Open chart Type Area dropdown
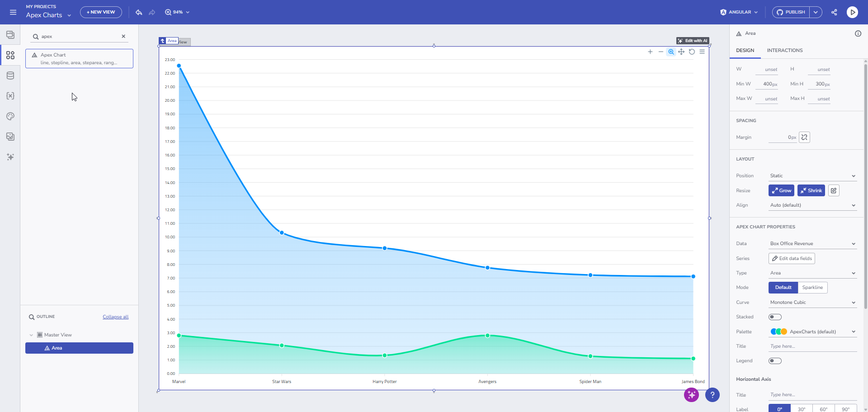 [x=812, y=273]
